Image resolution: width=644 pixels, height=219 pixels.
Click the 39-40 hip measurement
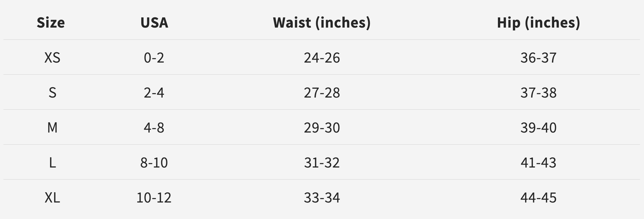539,128
